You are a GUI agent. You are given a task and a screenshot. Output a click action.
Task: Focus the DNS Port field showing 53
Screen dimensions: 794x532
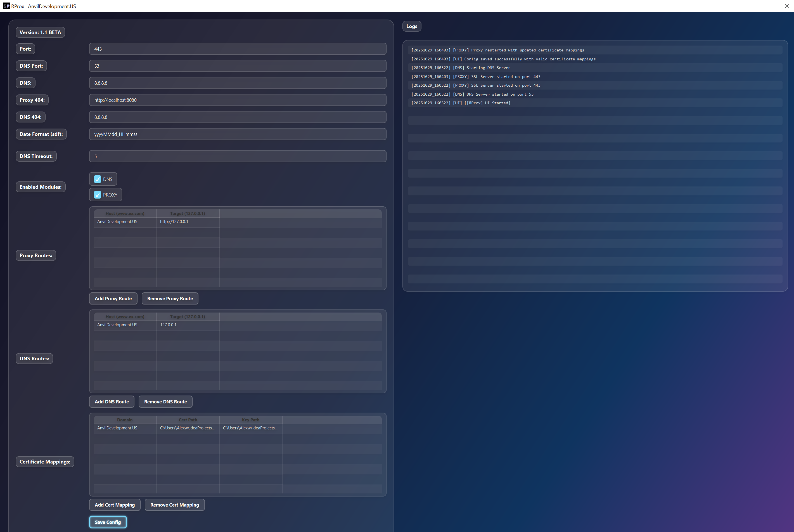pos(238,66)
